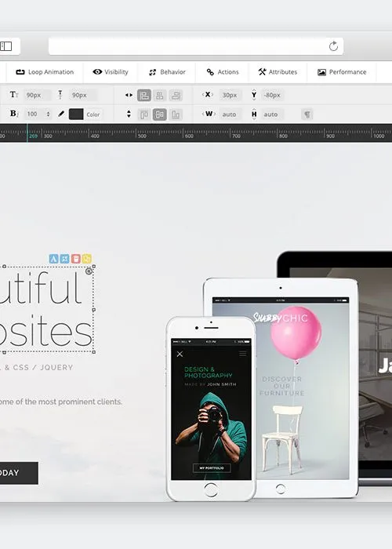Switch to the Visibility tab

111,72
